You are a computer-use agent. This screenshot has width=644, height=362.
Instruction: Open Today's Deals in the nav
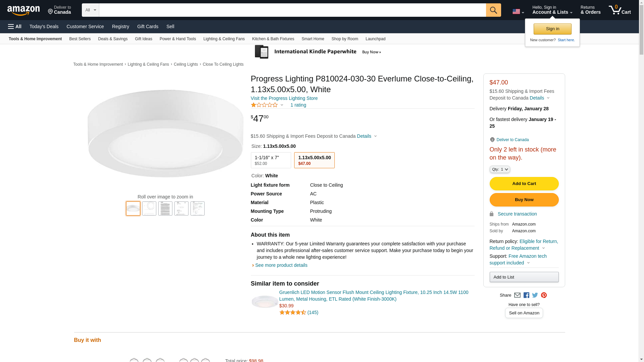(x=44, y=26)
